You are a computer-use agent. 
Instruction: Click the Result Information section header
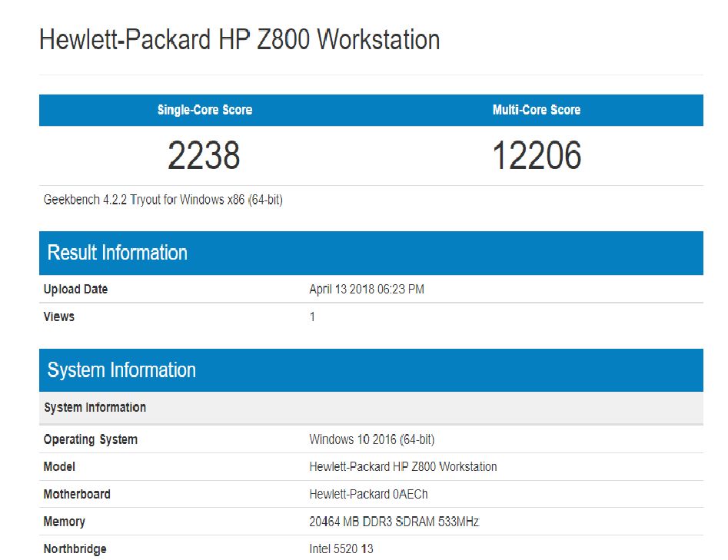[118, 253]
